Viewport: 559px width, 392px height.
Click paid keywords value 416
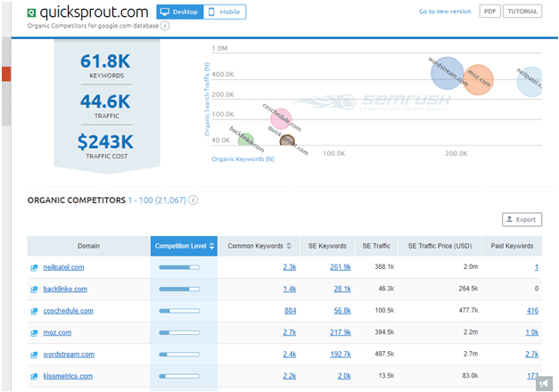click(x=532, y=311)
